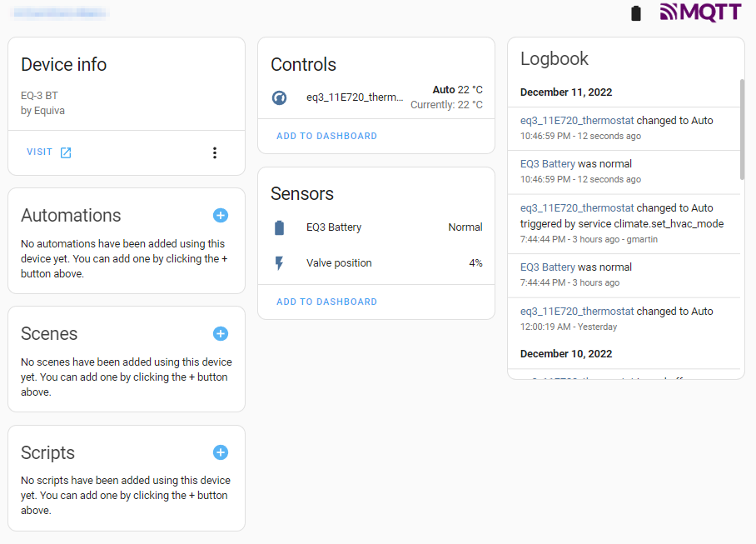Open the EQ3 Battery sensor row

[376, 227]
